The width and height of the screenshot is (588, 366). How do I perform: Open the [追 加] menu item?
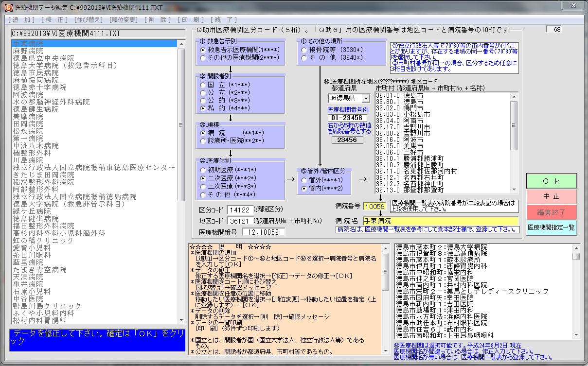click(x=21, y=20)
